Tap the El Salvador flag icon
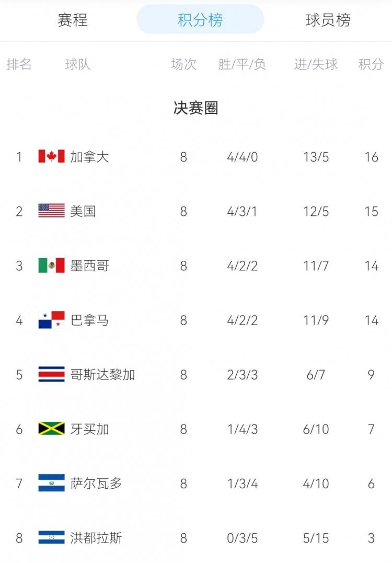392x563 pixels. [51, 483]
